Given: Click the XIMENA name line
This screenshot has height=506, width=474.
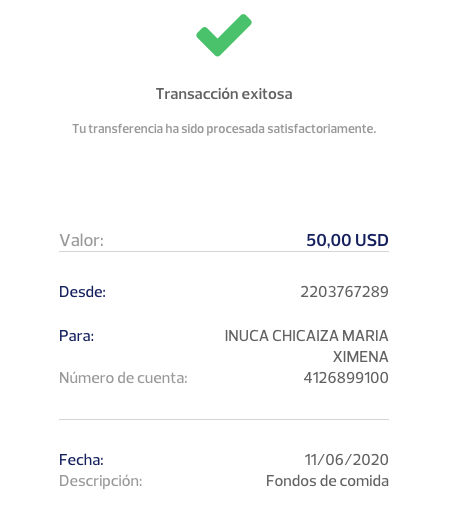Looking at the screenshot, I should coord(361,357).
